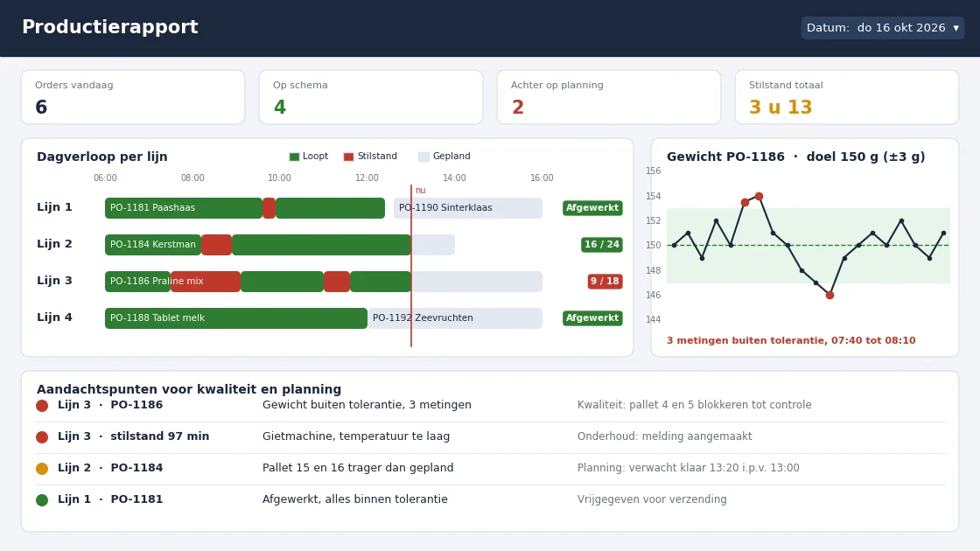This screenshot has width=980, height=551.
Task: Select the planned PO-1190 Sinterklaas bar
Action: [x=468, y=208]
